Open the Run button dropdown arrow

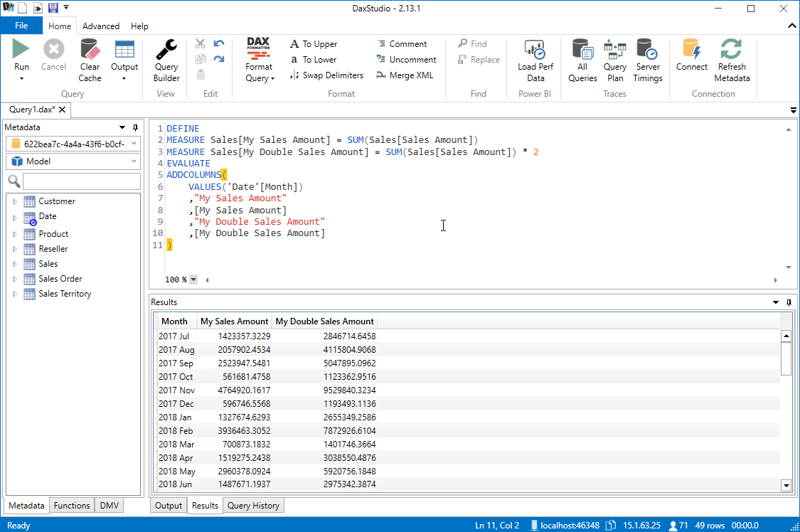[x=21, y=78]
